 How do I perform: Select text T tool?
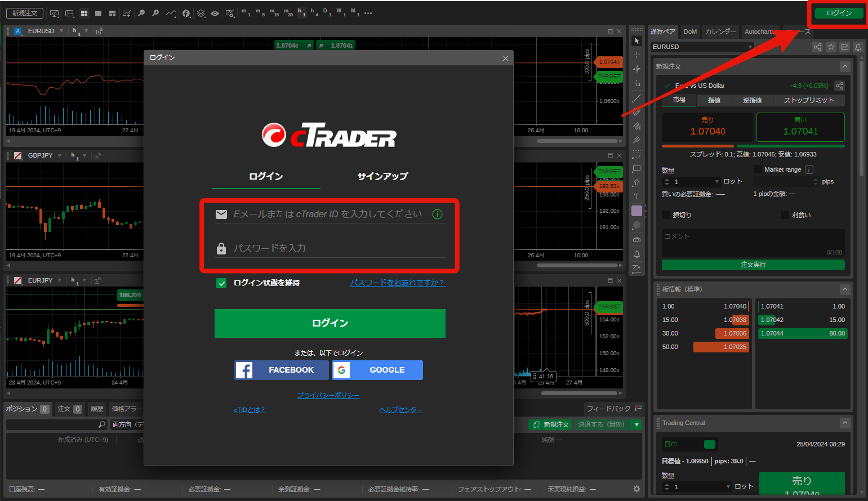pos(636,196)
